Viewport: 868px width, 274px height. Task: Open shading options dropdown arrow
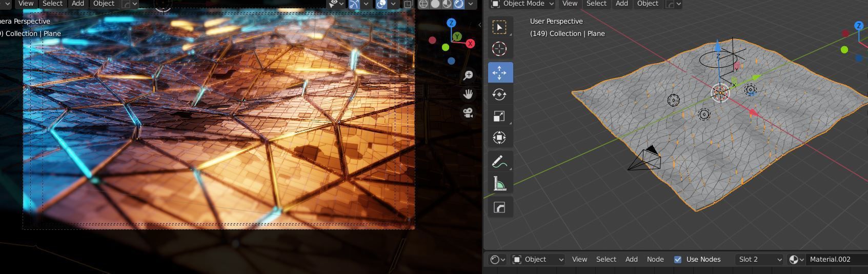pyautogui.click(x=471, y=4)
